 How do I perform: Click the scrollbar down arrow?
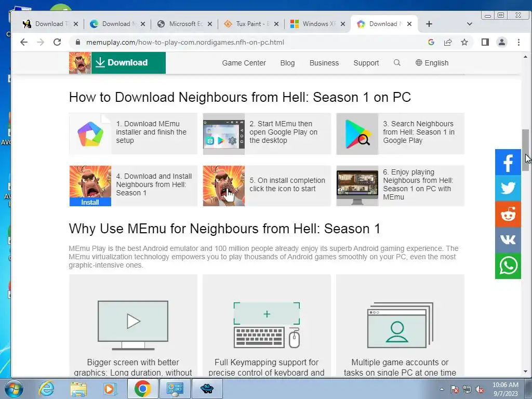coord(525,371)
